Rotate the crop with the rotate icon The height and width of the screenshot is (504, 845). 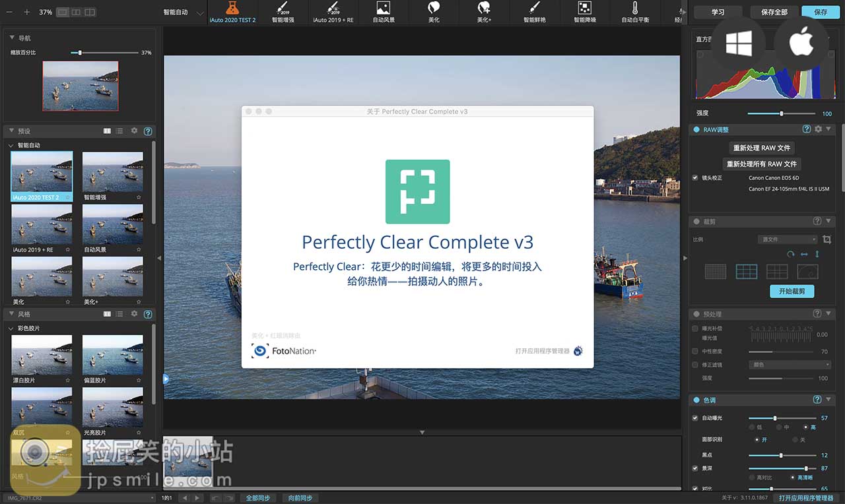pos(791,254)
